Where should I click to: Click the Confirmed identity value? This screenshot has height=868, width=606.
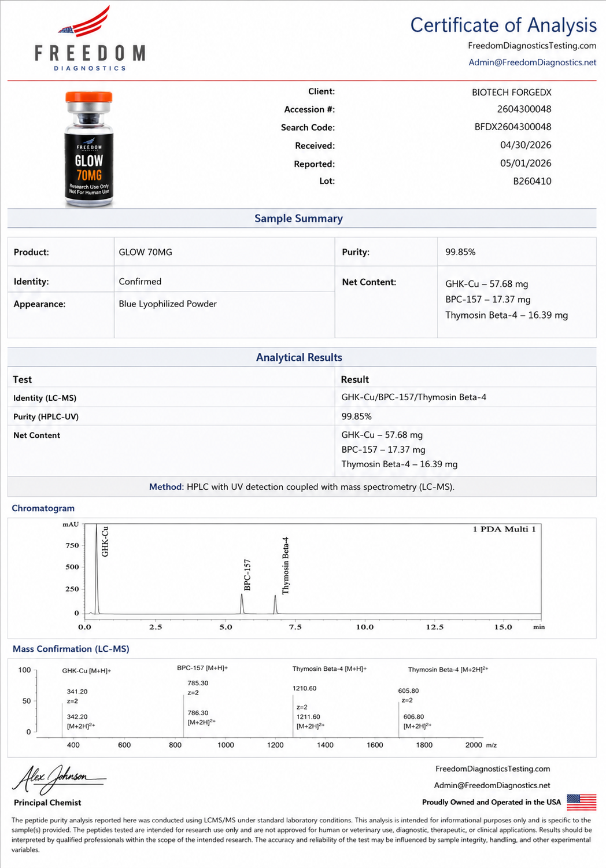click(x=140, y=282)
